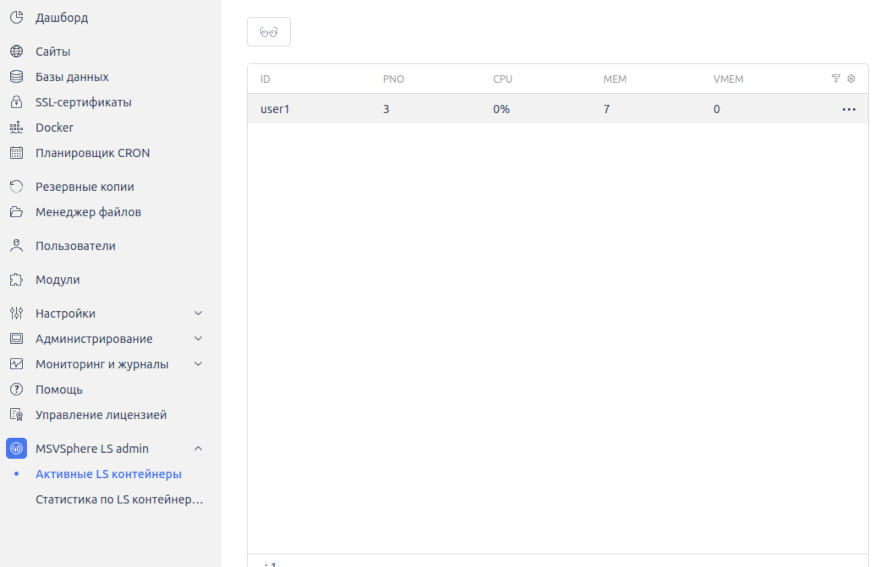
Task: Select Активные LS контейнеры menu item
Action: coord(108,474)
